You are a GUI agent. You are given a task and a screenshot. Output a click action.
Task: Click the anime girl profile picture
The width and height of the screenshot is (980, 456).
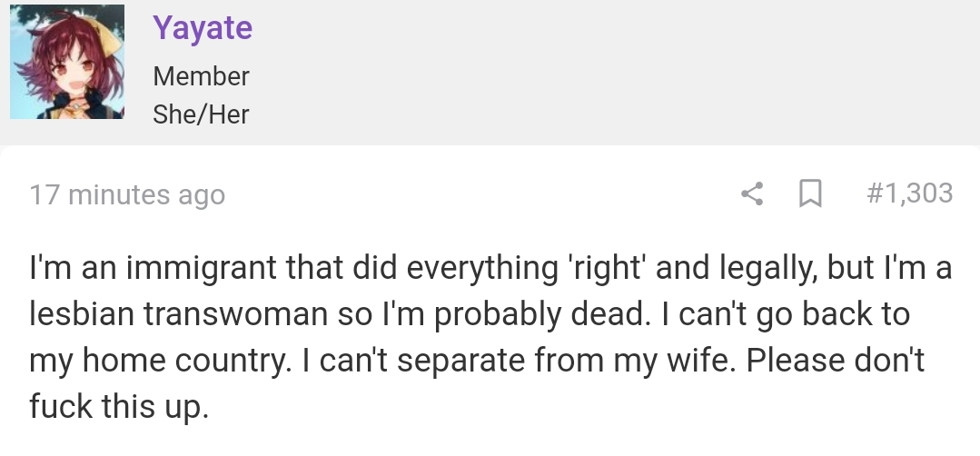pos(67,62)
